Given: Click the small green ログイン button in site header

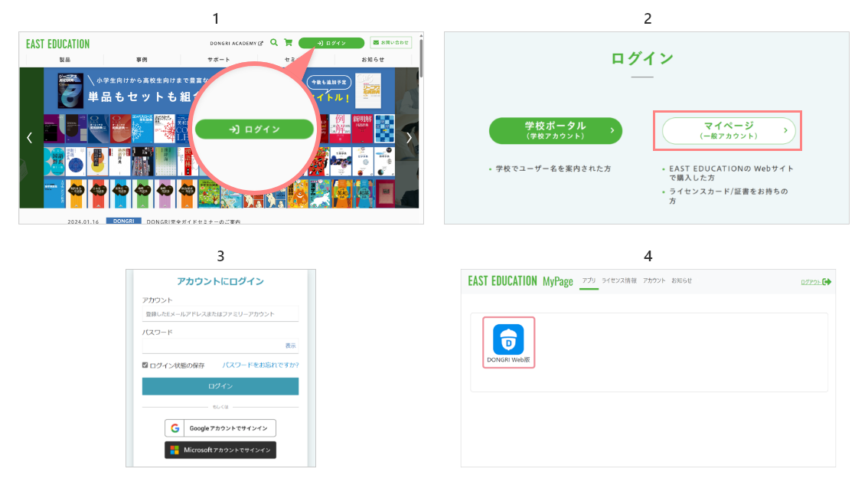Looking at the screenshot, I should 331,43.
